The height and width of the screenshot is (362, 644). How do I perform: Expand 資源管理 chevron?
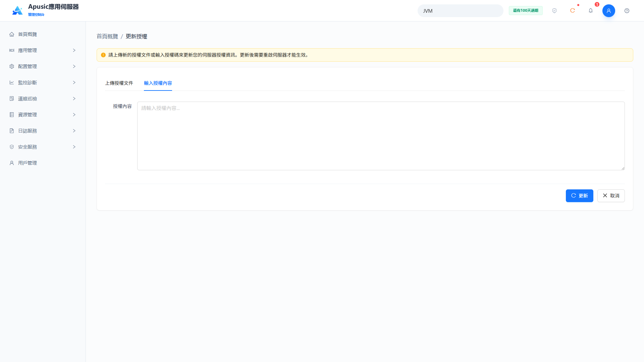(74, 115)
